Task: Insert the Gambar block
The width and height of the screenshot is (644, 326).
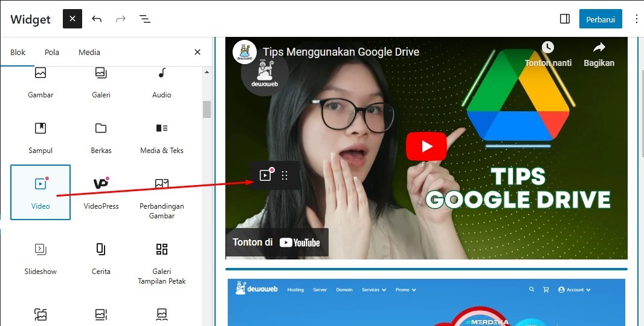Action: [x=40, y=82]
